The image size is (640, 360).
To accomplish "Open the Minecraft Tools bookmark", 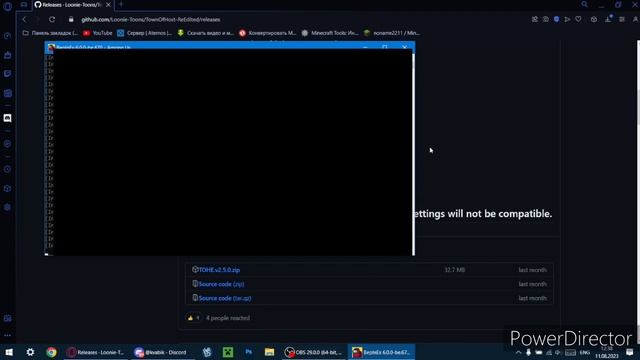I will 330,33.
